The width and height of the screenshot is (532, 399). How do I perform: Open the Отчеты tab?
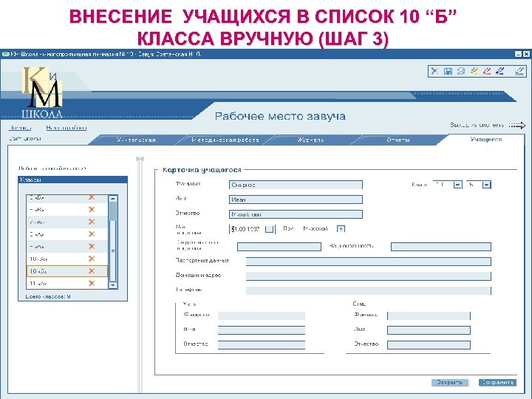click(398, 140)
